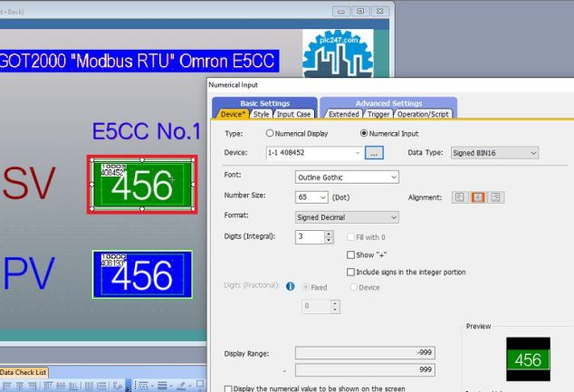Select the SV green numerical input object
This screenshot has height=392, width=574.
coord(142,185)
